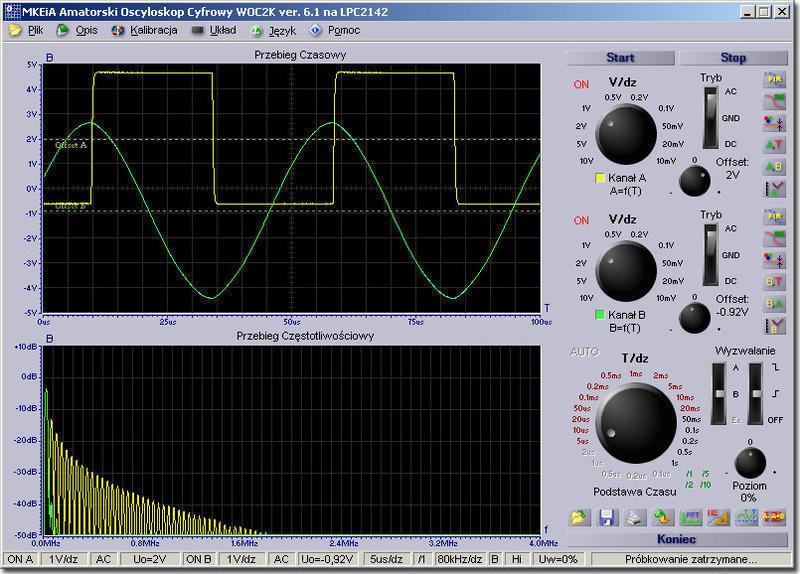Toggle the red ON indicator for channel B
800x574 pixels.
(581, 220)
